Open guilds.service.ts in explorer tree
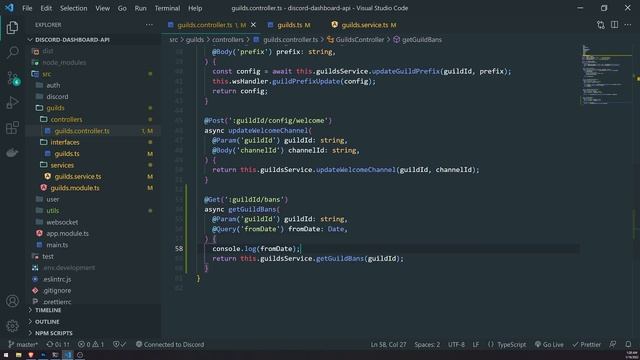 point(78,177)
